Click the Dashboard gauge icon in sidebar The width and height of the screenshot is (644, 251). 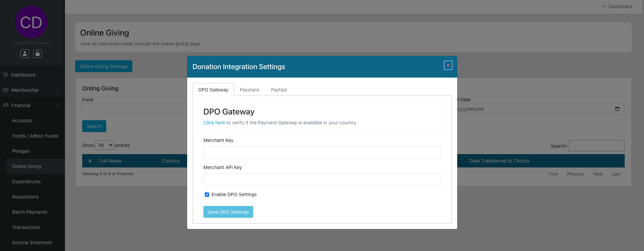(6, 75)
